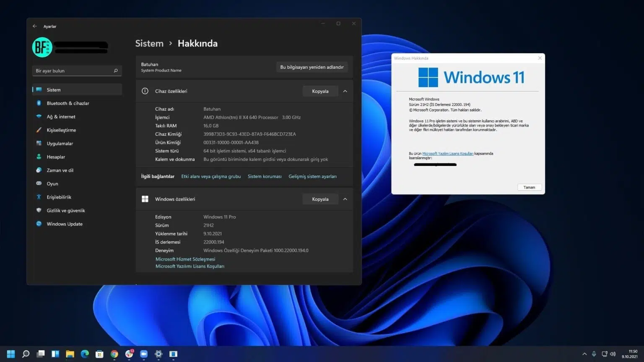Click the Oyun gamepad icon
Image resolution: width=644 pixels, height=362 pixels.
(39, 184)
